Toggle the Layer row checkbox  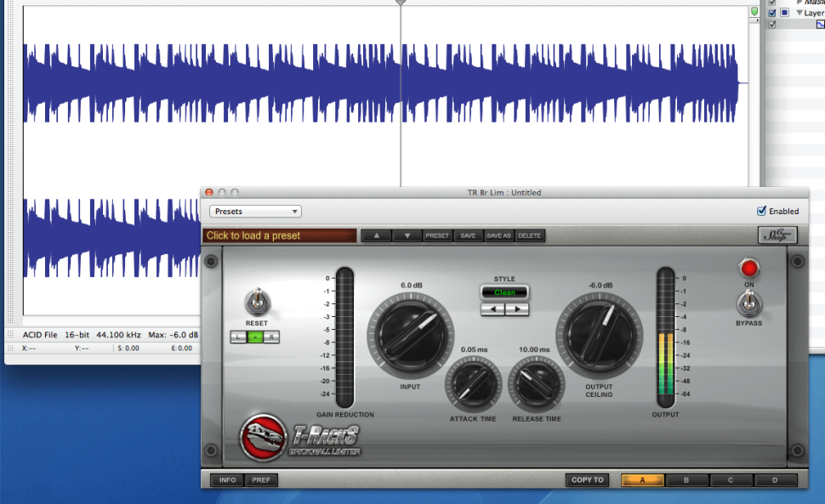pyautogui.click(x=772, y=13)
